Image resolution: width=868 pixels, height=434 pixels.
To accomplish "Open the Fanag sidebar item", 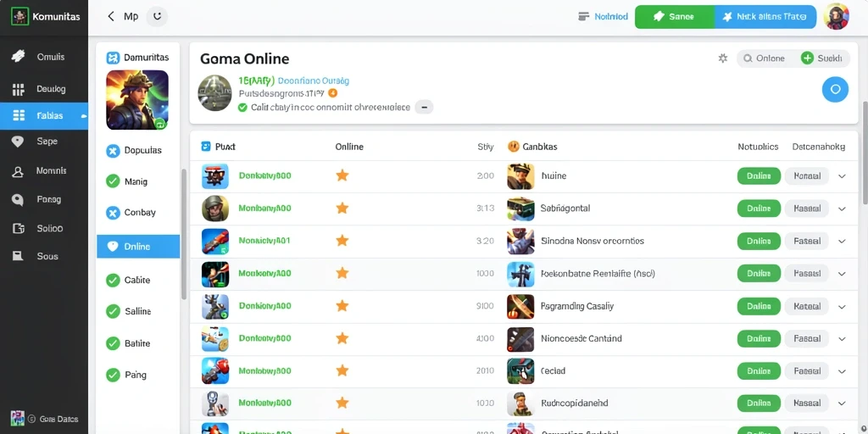I will (44, 199).
